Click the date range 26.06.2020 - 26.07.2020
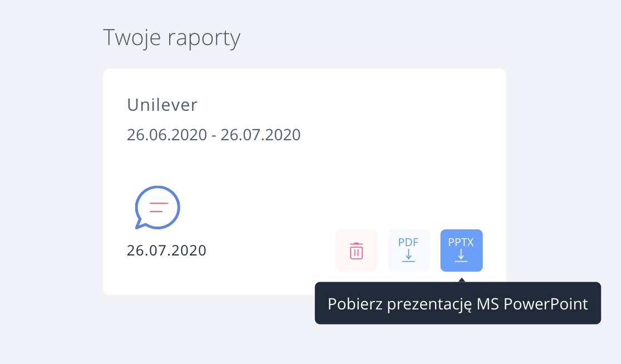This screenshot has width=621, height=364. tap(213, 135)
